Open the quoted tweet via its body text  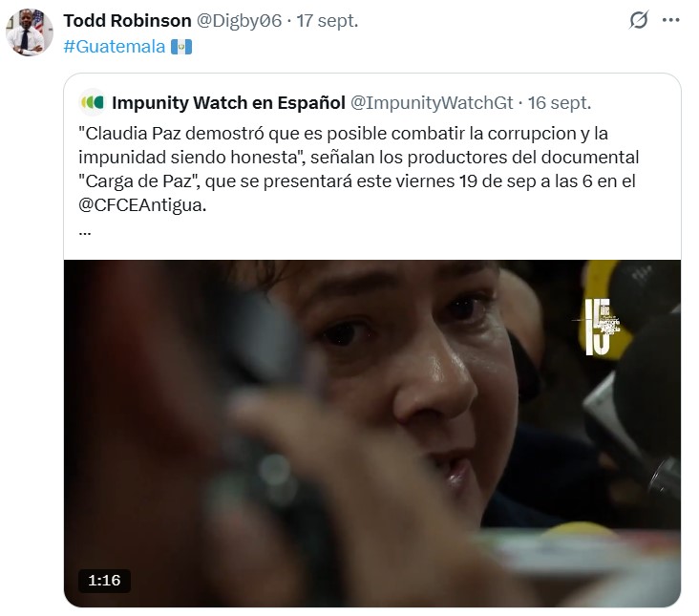pyautogui.click(x=359, y=169)
